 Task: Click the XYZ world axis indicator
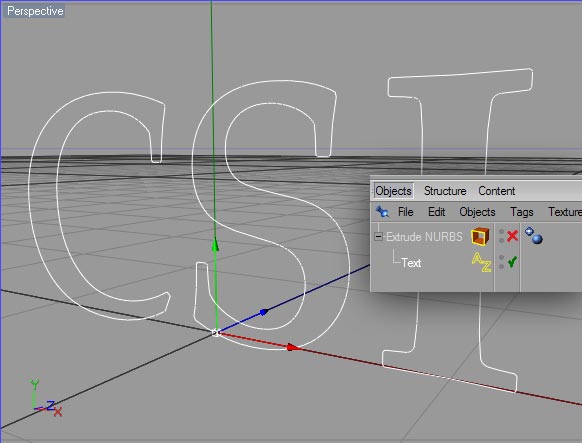(x=46, y=398)
